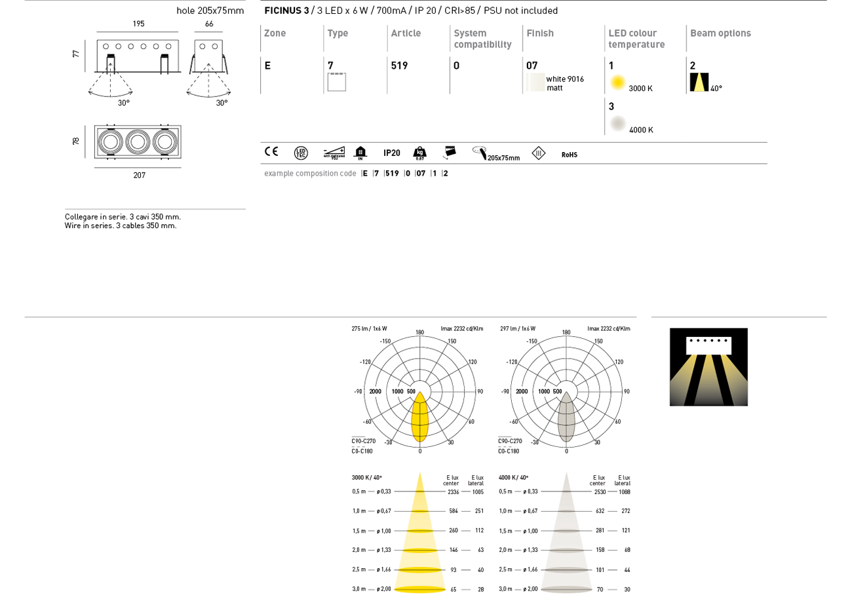This screenshot has width=852, height=616.
Task: Click the three-lamp plan view drawing
Action: pyautogui.click(x=138, y=142)
